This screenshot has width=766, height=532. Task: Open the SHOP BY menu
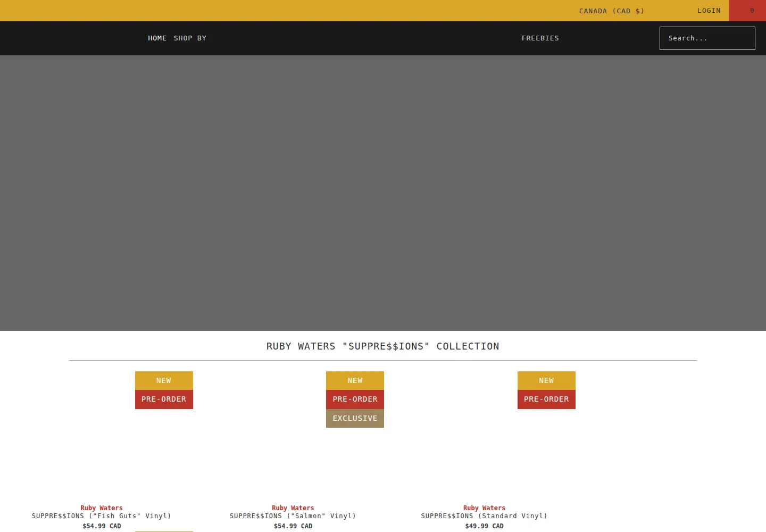coord(190,38)
